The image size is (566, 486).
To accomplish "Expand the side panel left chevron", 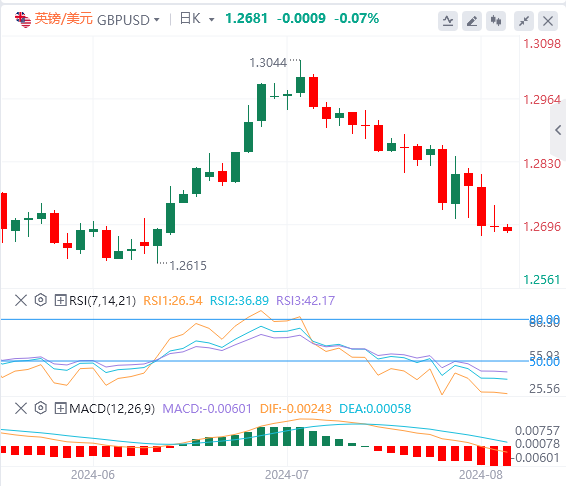I will [x=558, y=130].
